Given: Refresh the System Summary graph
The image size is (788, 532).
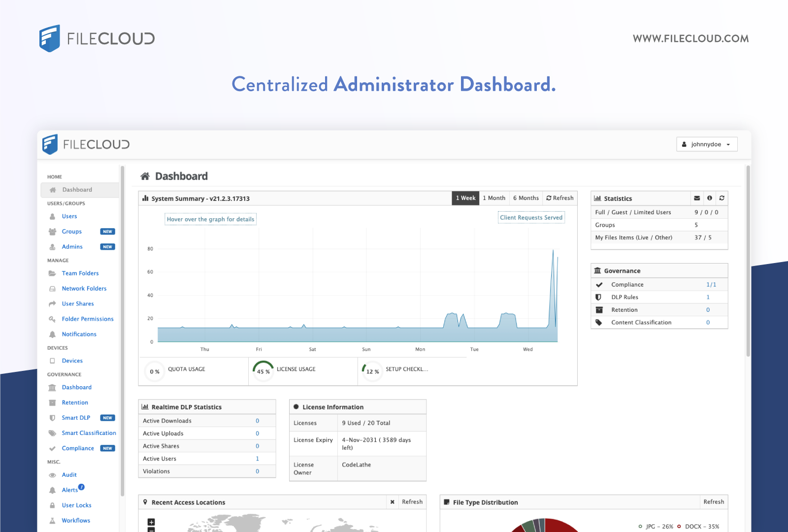Looking at the screenshot, I should [x=560, y=198].
